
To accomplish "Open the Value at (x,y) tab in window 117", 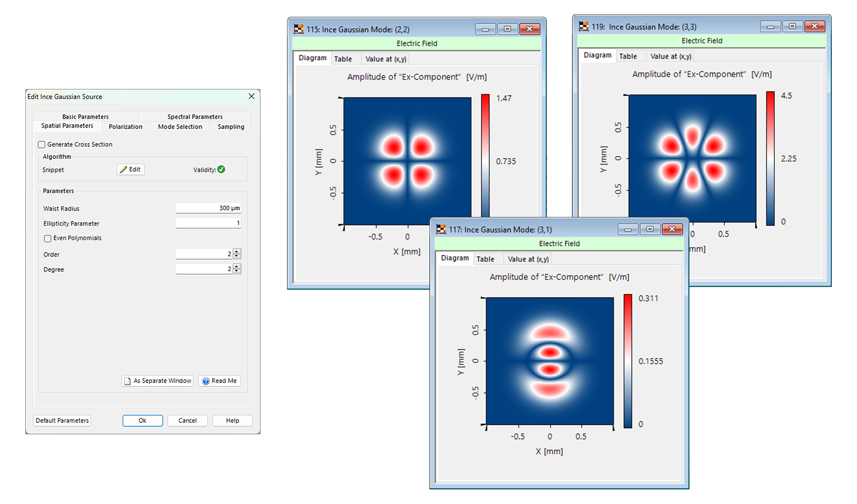I will pyautogui.click(x=527, y=259).
